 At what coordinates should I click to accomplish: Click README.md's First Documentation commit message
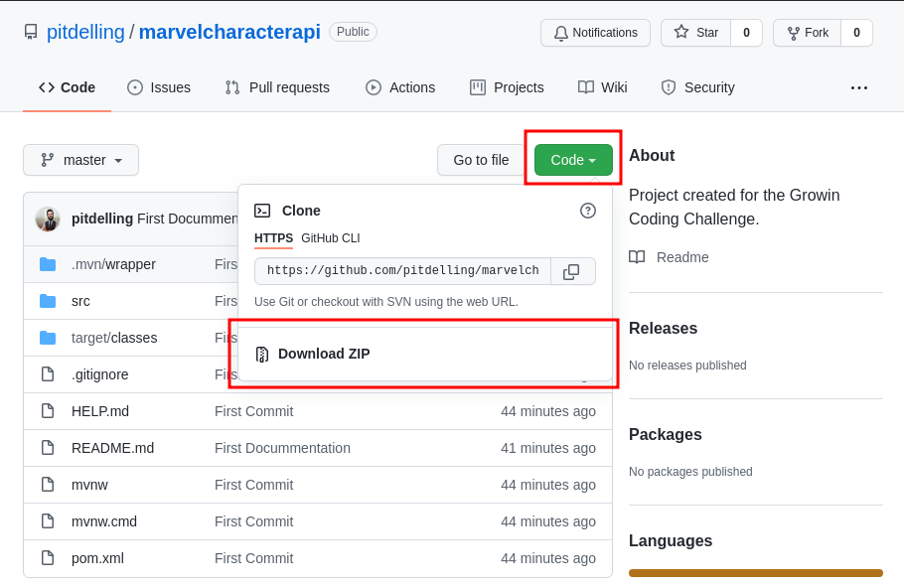(x=282, y=448)
